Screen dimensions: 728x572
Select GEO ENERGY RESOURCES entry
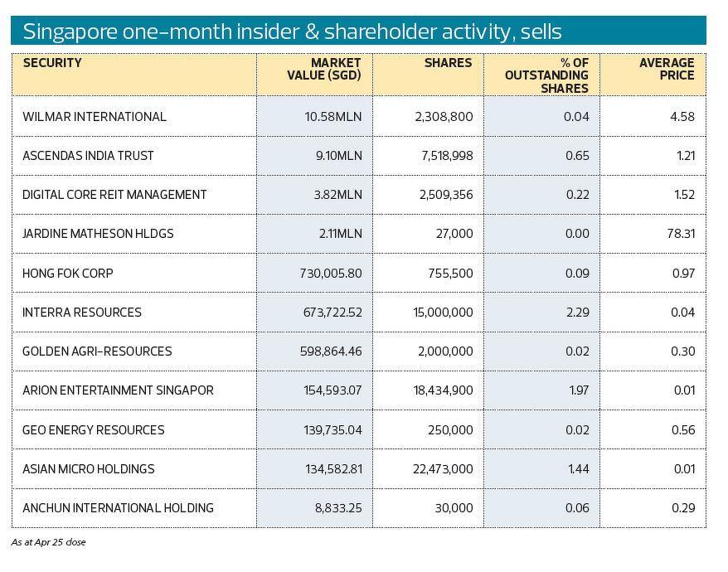(x=94, y=430)
